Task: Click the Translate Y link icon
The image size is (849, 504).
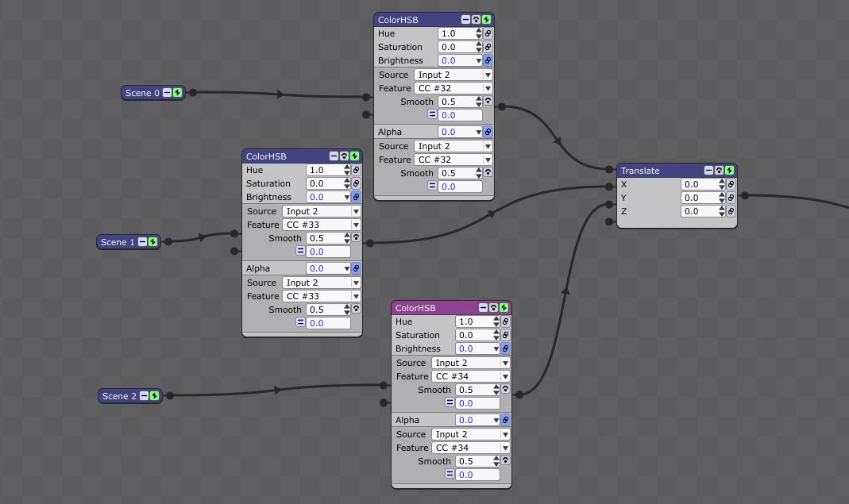Action: tap(731, 198)
